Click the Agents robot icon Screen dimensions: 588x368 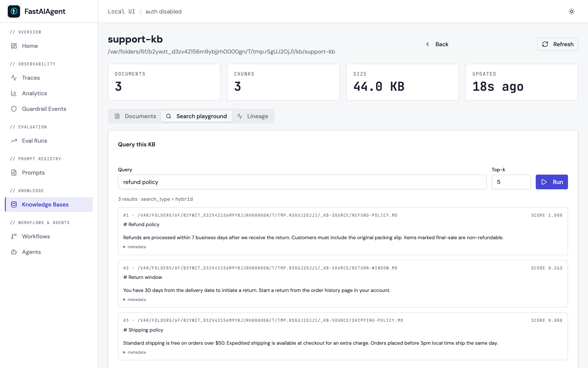(x=14, y=252)
